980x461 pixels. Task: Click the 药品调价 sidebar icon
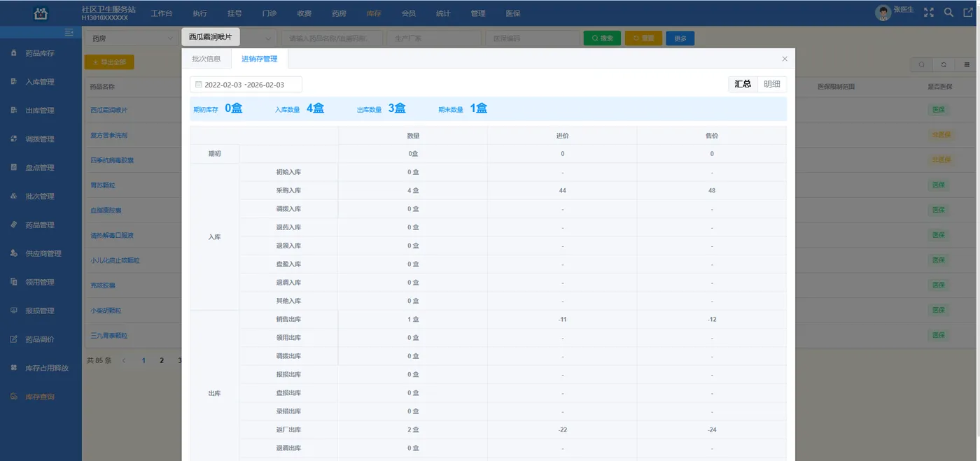pyautogui.click(x=14, y=339)
